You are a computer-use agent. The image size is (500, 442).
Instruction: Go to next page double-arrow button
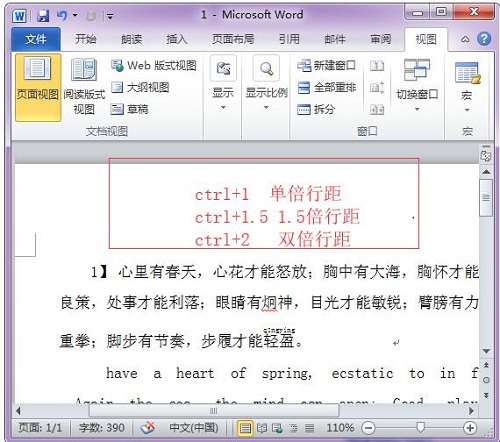pyautogui.click(x=486, y=395)
